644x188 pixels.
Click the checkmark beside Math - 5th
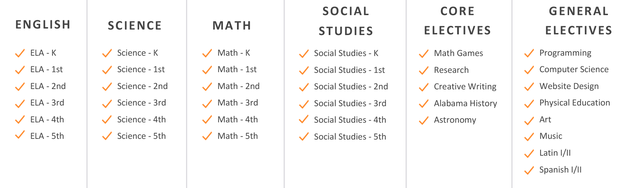coord(207,136)
